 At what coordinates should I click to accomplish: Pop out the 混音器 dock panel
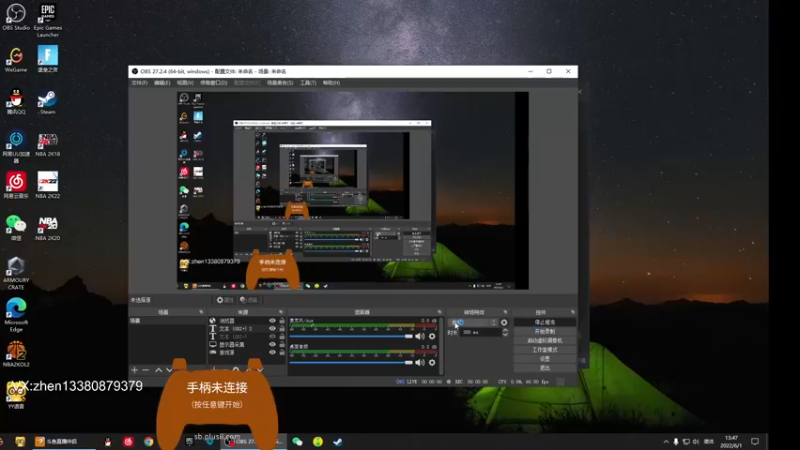click(439, 312)
